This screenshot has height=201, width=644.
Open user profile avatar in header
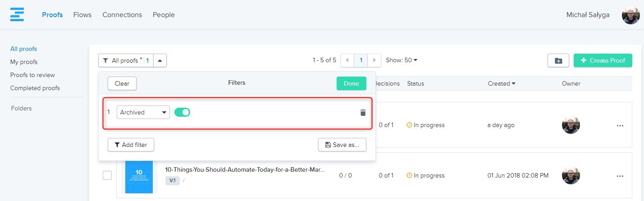[x=630, y=15]
